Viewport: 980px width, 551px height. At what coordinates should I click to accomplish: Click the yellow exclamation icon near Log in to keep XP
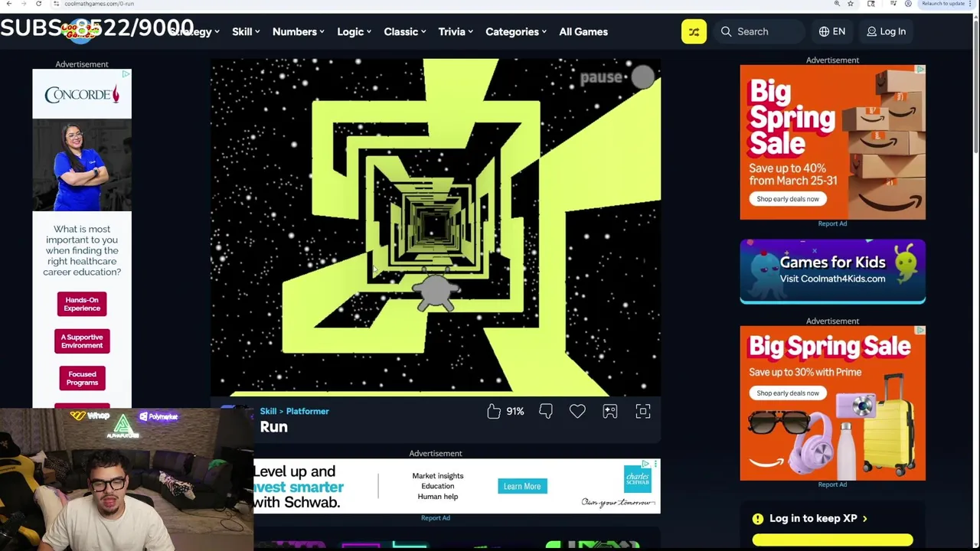tap(758, 519)
